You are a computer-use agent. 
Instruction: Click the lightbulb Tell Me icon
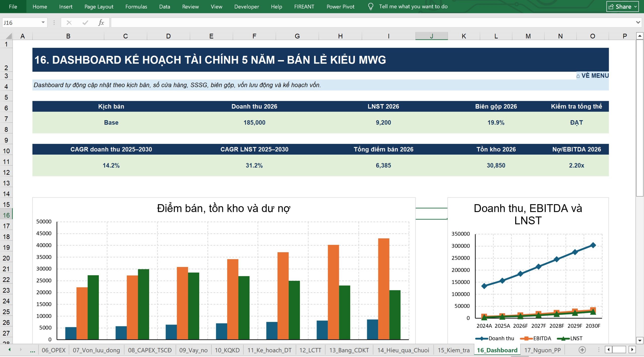point(371,7)
